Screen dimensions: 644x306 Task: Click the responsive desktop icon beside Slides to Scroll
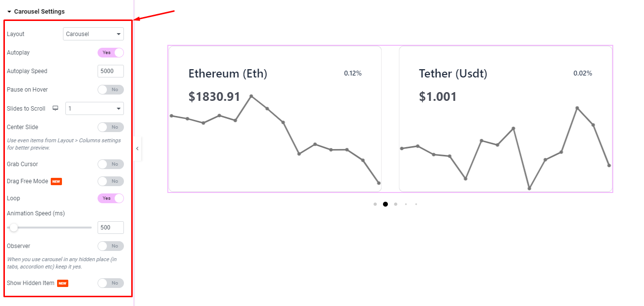pyautogui.click(x=56, y=108)
